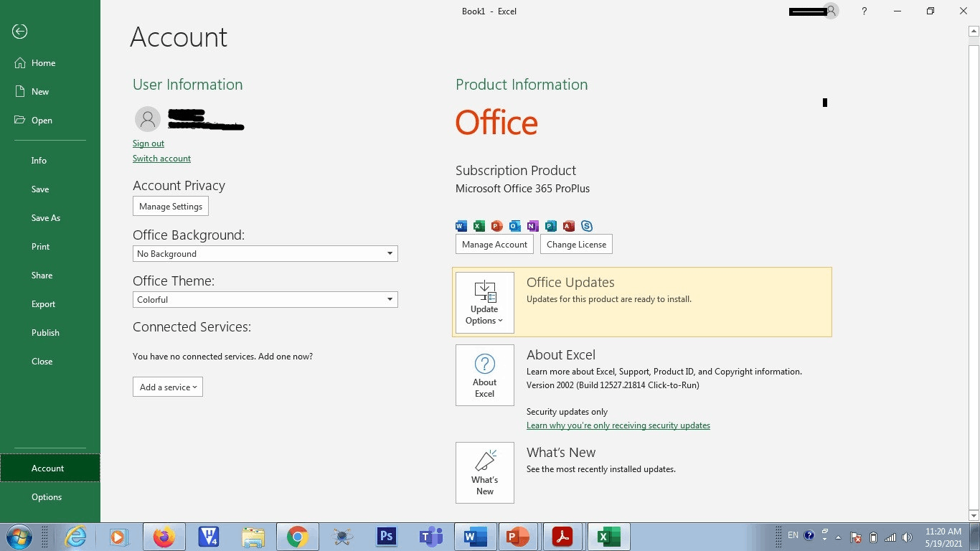Click the Sign out link
This screenshot has height=551, width=980.
pyautogui.click(x=149, y=143)
